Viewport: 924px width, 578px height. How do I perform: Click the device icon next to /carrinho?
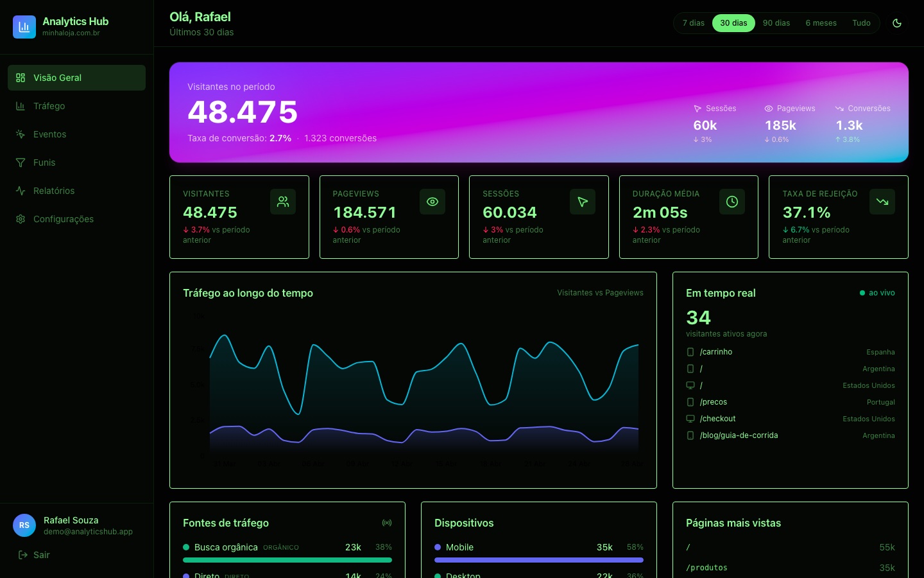[x=690, y=352]
